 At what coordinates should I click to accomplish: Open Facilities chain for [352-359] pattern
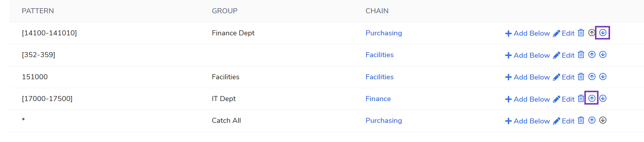[x=379, y=55]
